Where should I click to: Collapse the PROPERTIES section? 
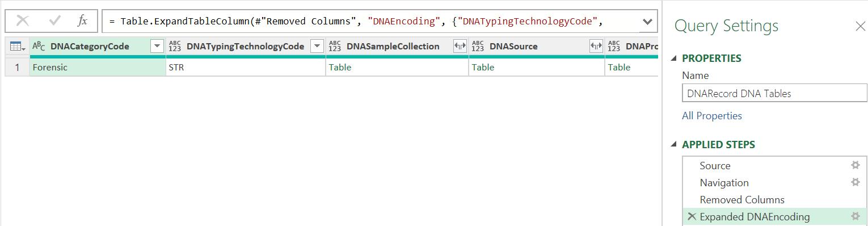pyautogui.click(x=674, y=58)
